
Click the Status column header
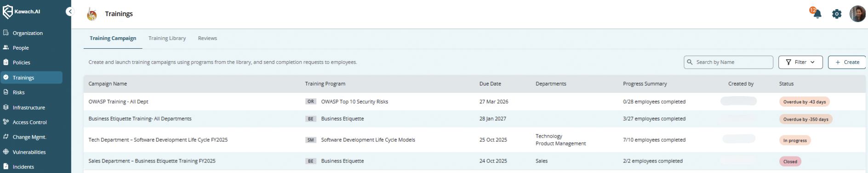pyautogui.click(x=786, y=84)
